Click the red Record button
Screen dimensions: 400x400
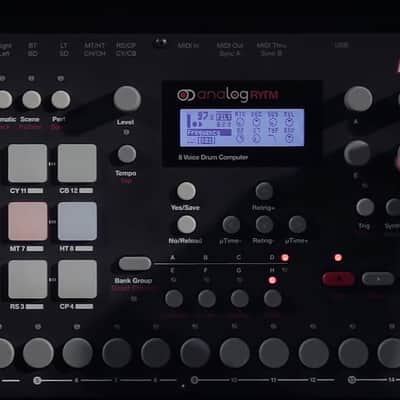click(338, 279)
